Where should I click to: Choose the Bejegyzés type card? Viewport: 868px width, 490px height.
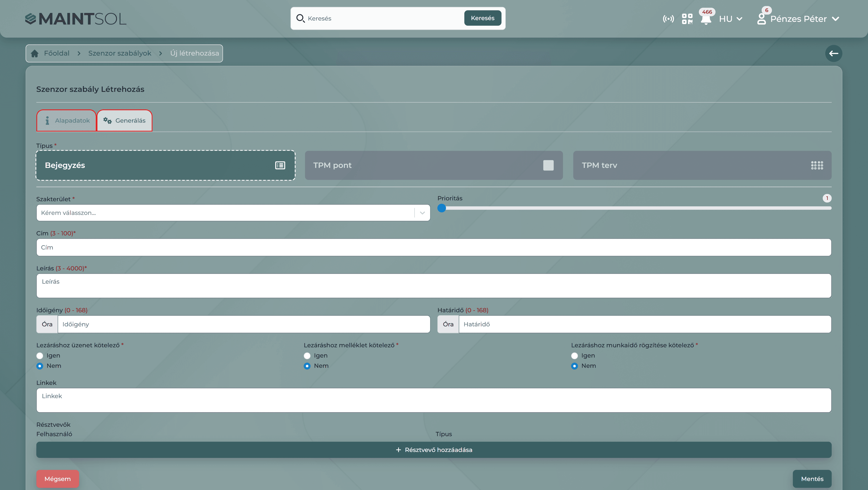[165, 165]
